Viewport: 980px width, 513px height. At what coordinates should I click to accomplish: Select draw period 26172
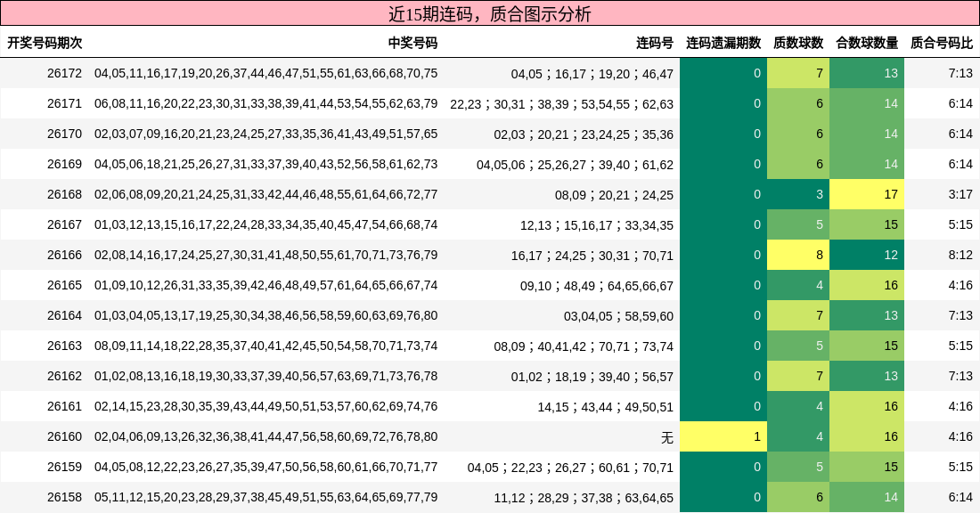(64, 73)
